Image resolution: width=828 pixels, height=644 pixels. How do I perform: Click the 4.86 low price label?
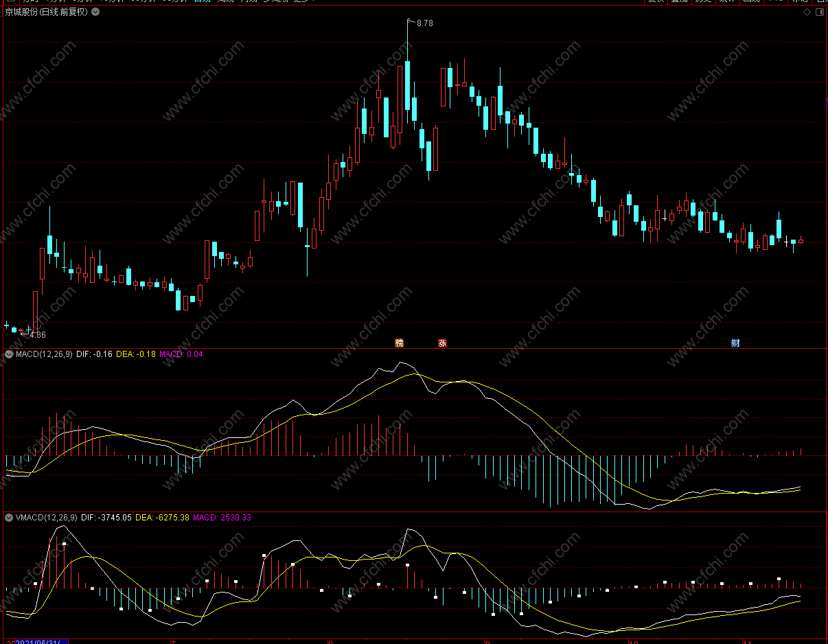point(38,335)
